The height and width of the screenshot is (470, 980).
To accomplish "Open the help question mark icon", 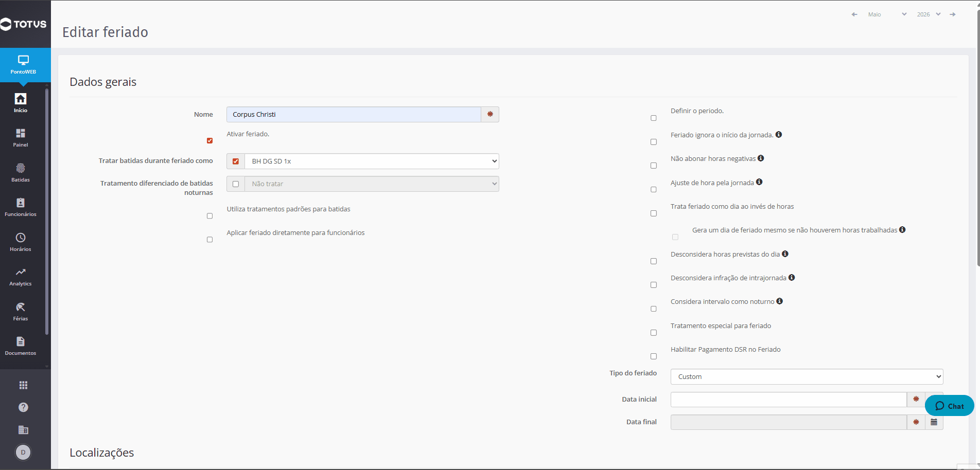I will (x=23, y=407).
